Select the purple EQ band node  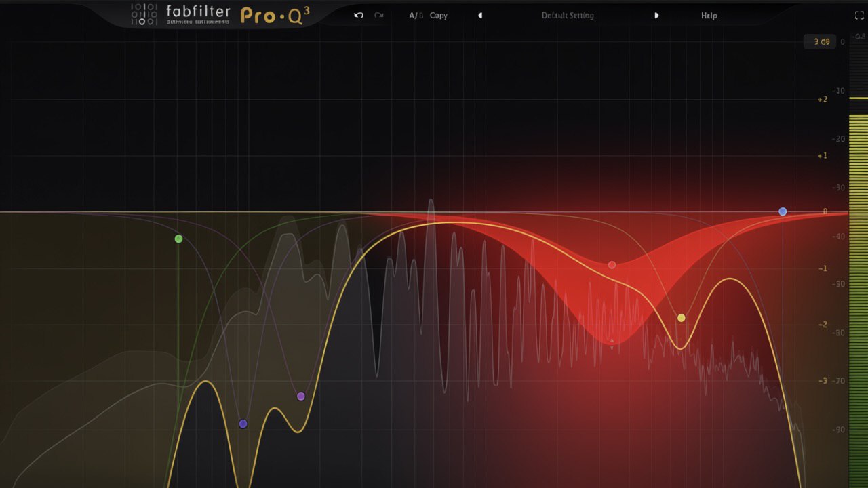301,396
